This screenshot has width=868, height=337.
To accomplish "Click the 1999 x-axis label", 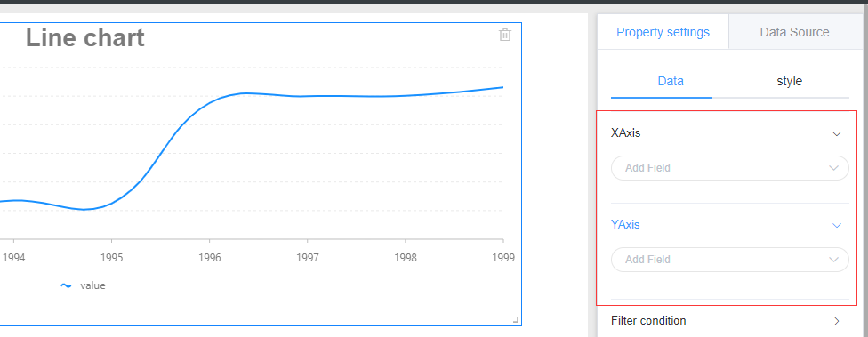I will [503, 258].
